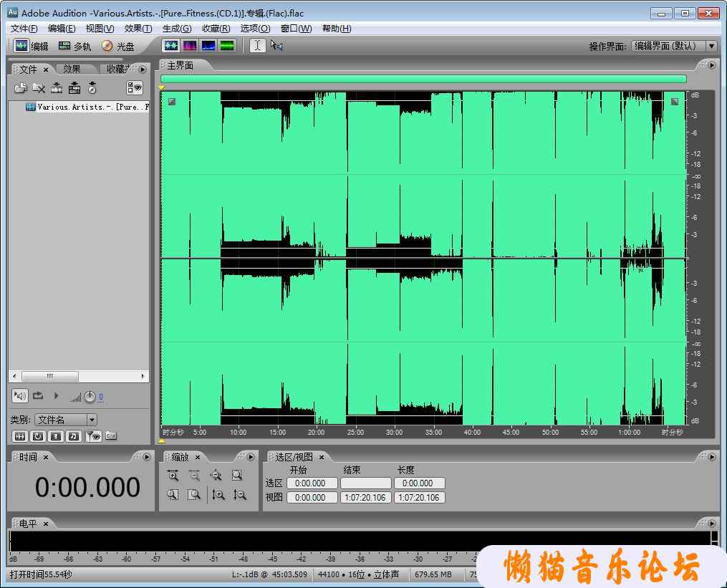Open the 选项(O) menu
Screen dimensions: 727x588
[255, 29]
